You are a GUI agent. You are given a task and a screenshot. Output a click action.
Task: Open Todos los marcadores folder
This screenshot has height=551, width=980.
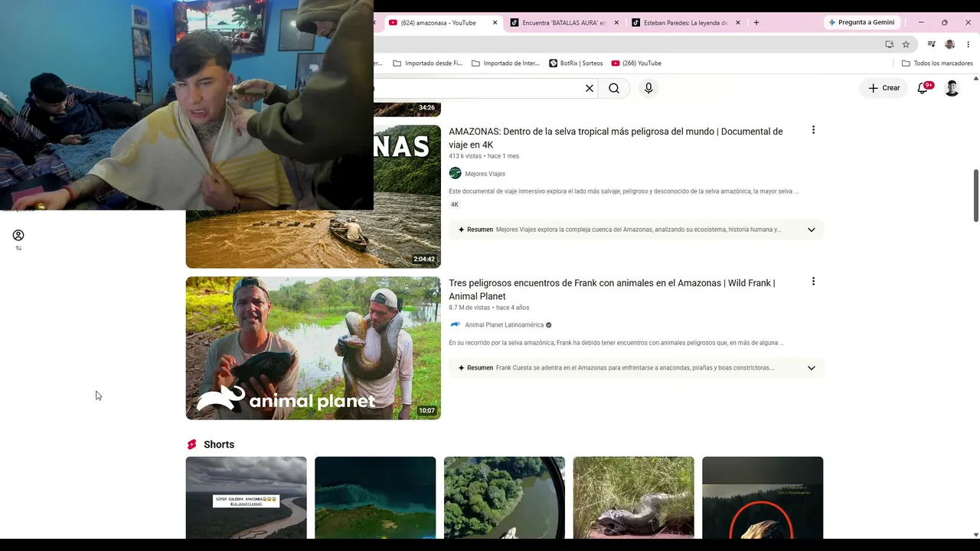pos(937,64)
